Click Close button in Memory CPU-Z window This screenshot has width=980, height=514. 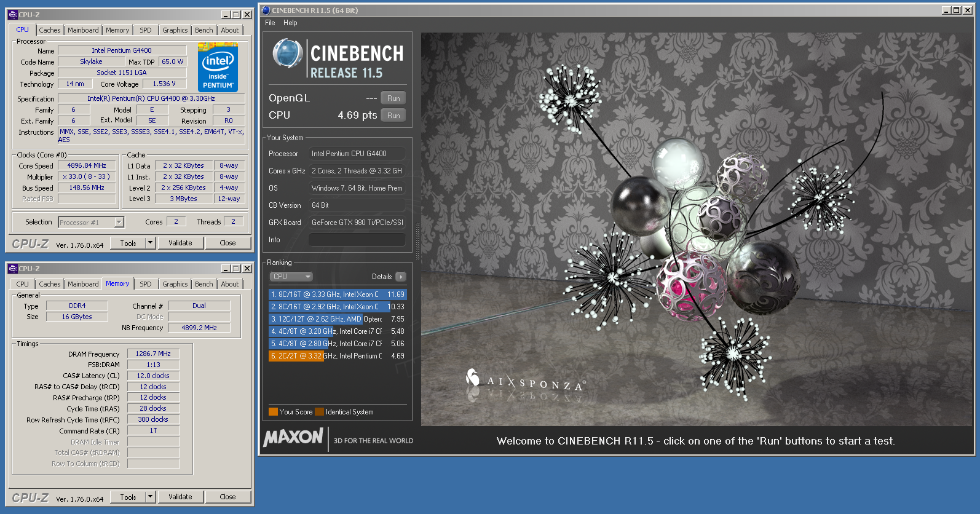(227, 497)
